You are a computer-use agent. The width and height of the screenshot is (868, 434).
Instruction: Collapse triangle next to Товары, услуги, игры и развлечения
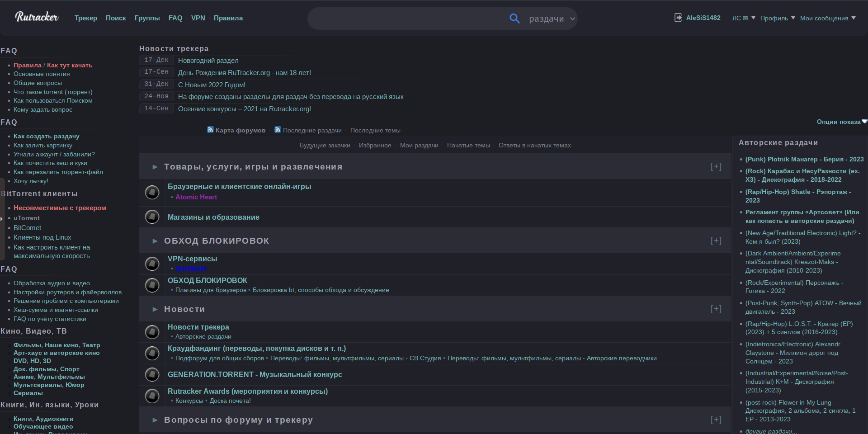(155, 167)
